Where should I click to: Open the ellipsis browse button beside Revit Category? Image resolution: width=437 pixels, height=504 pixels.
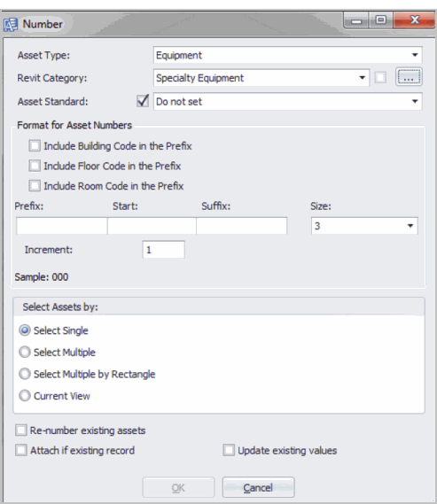coord(409,77)
